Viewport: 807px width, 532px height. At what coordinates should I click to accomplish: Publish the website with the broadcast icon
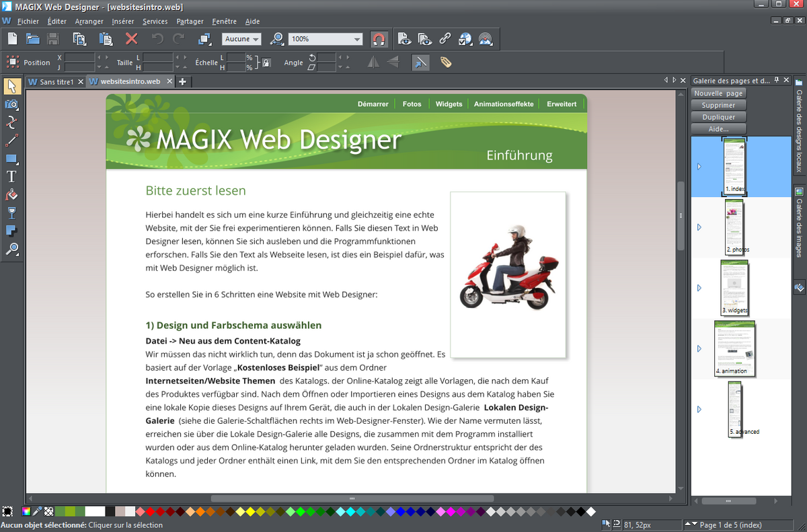tap(486, 39)
